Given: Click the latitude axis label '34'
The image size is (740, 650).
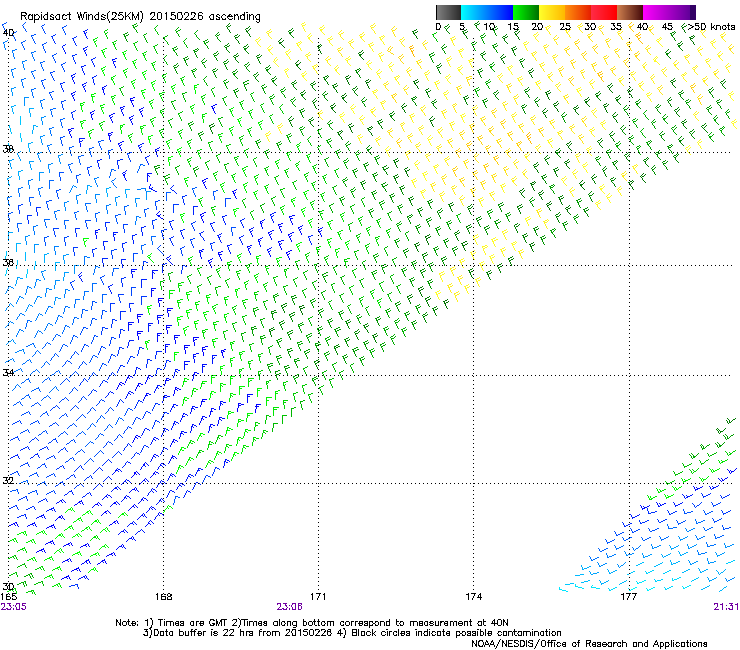Looking at the screenshot, I should 8,372.
